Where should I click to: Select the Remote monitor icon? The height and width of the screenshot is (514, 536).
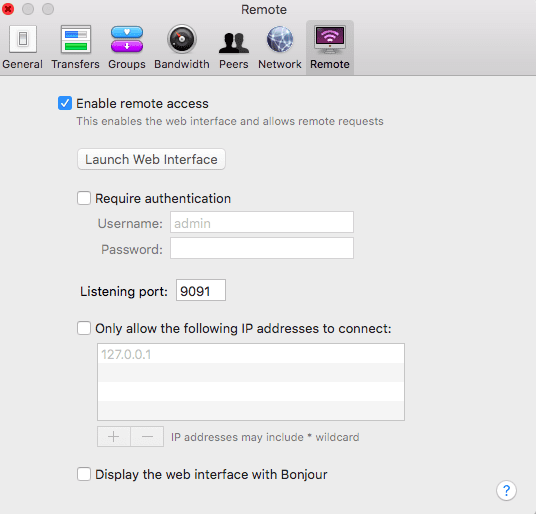330,39
